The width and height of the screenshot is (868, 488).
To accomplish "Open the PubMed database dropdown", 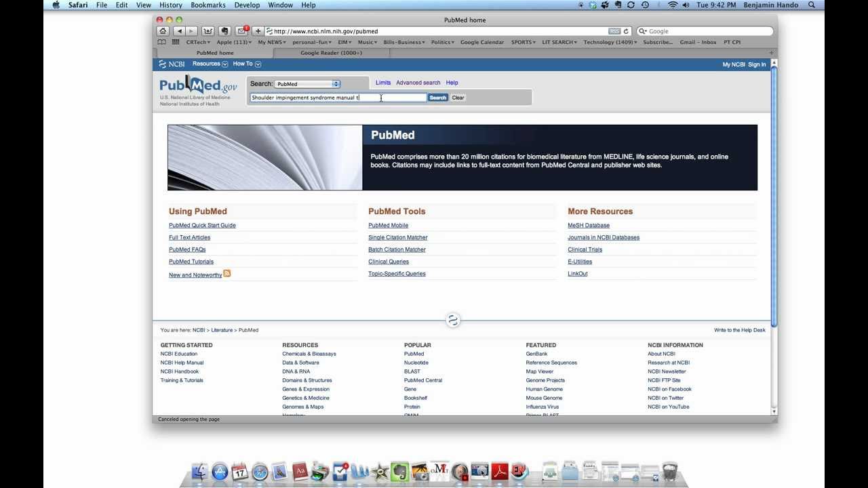I will (x=307, y=84).
